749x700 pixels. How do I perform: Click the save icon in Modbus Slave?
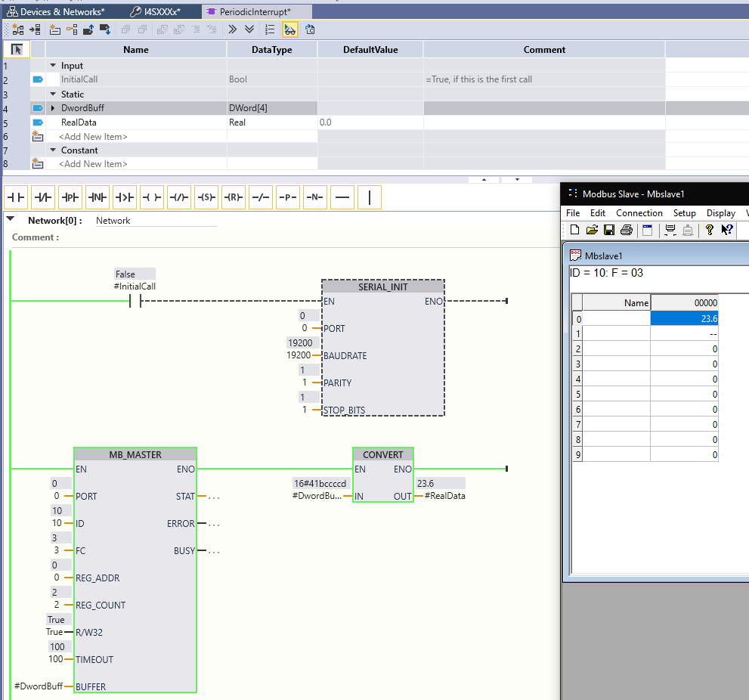[x=609, y=230]
